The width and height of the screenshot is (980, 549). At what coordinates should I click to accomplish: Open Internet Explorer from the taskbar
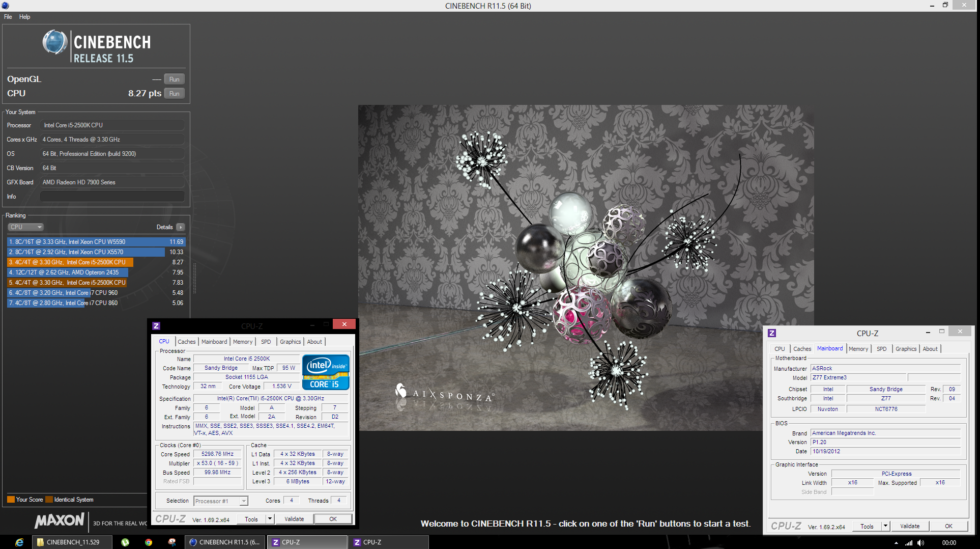[x=19, y=542]
